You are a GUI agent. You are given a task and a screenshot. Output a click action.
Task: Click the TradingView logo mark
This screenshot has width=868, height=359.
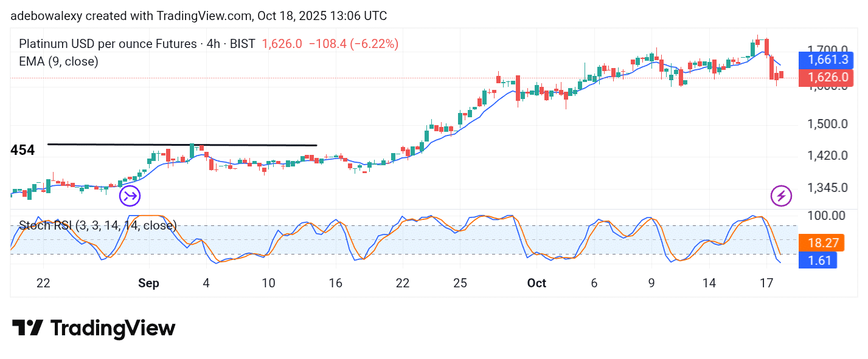[27, 329]
